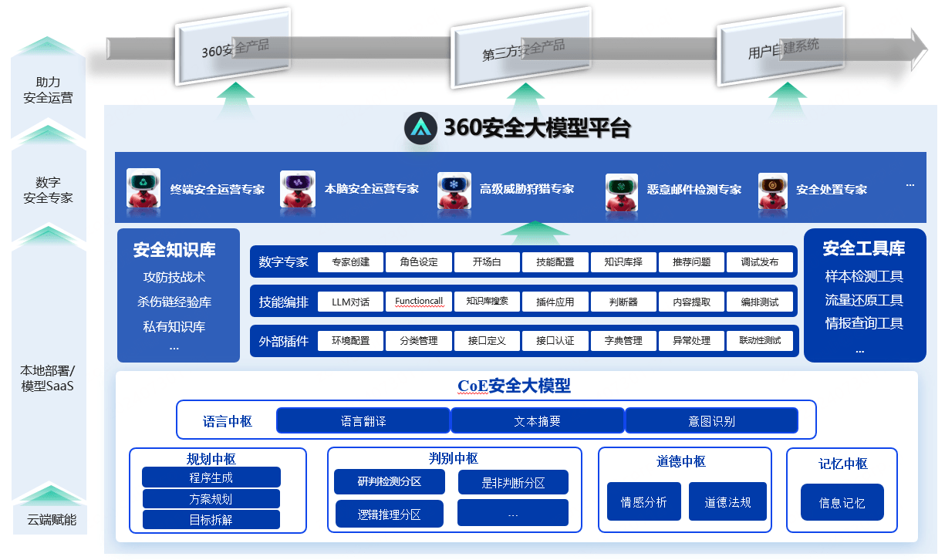
Task: Click the 助力安全运营 side label
Action: pyautogui.click(x=48, y=89)
